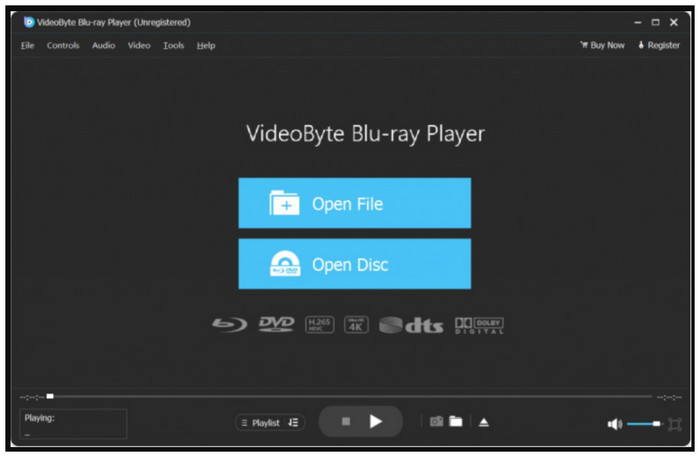This screenshot has width=700, height=457.
Task: Click the Open Disc button
Action: (x=354, y=264)
